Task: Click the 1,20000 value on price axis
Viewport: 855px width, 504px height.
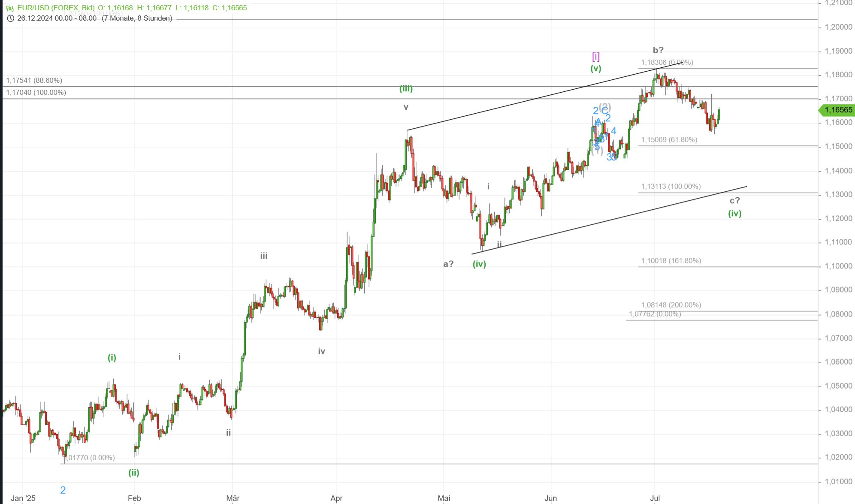Action: tap(838, 27)
